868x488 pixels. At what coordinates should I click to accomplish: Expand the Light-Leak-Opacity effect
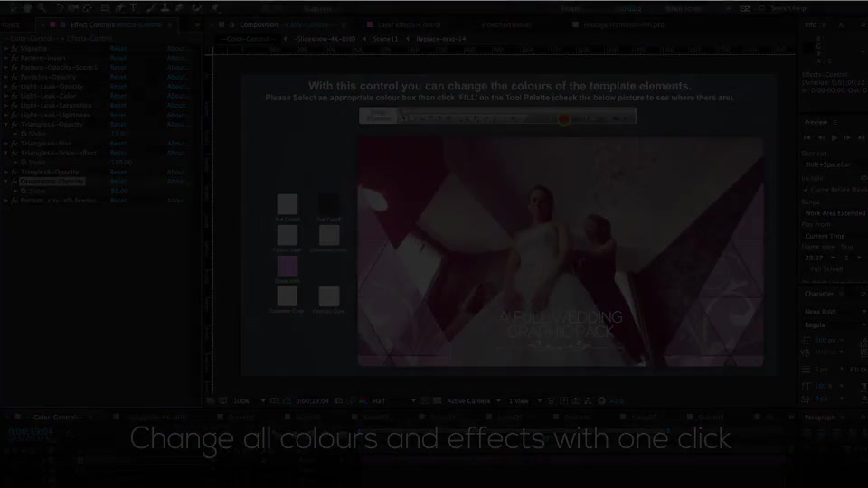6,87
